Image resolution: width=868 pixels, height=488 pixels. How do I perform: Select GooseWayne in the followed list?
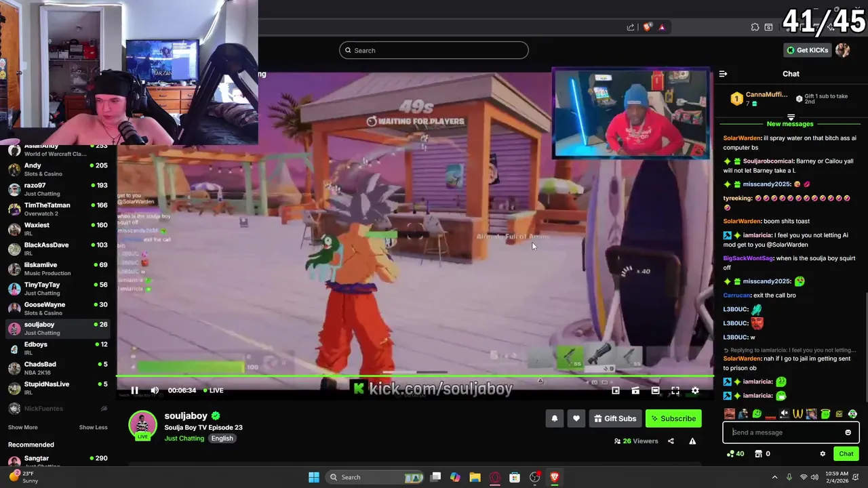[58, 308]
